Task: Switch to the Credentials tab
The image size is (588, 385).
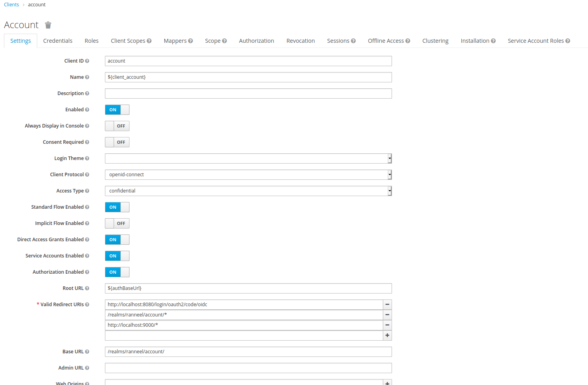Action: pos(58,40)
